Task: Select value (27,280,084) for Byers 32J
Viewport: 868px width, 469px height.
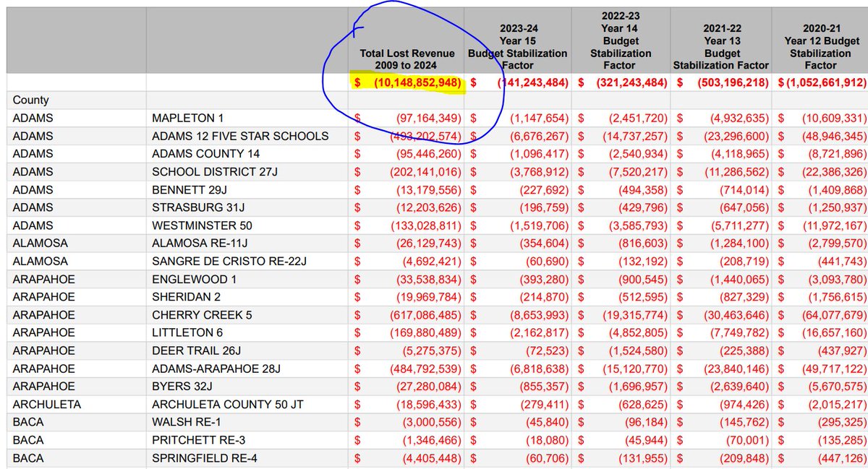Action: tap(428, 387)
